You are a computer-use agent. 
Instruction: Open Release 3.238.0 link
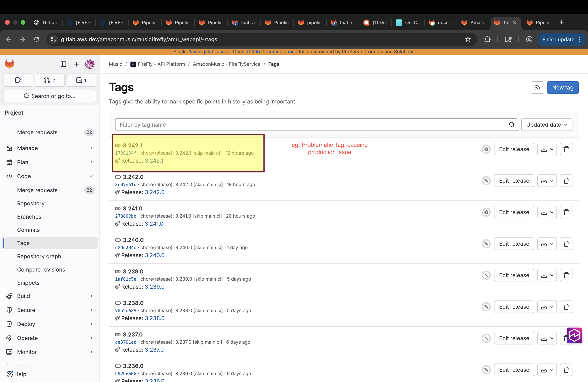tap(154, 318)
